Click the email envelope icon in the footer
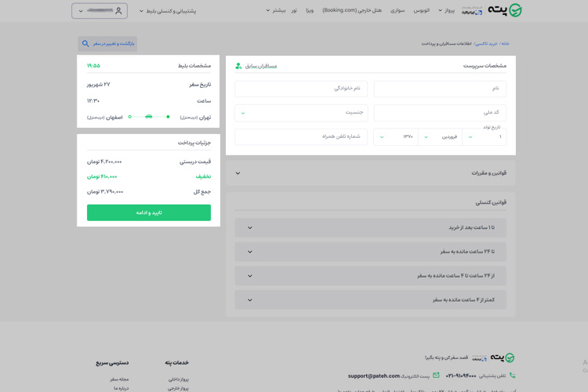The image size is (588, 392). [x=436, y=376]
